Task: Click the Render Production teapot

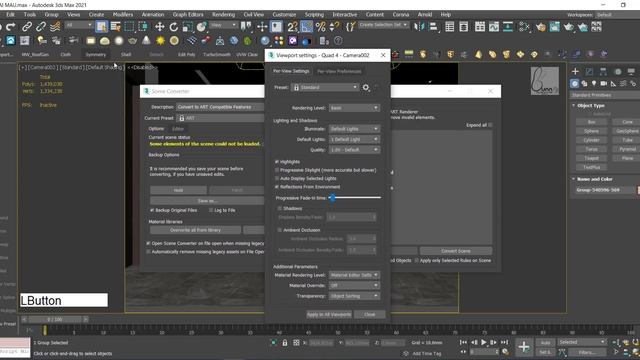Action: (x=569, y=27)
